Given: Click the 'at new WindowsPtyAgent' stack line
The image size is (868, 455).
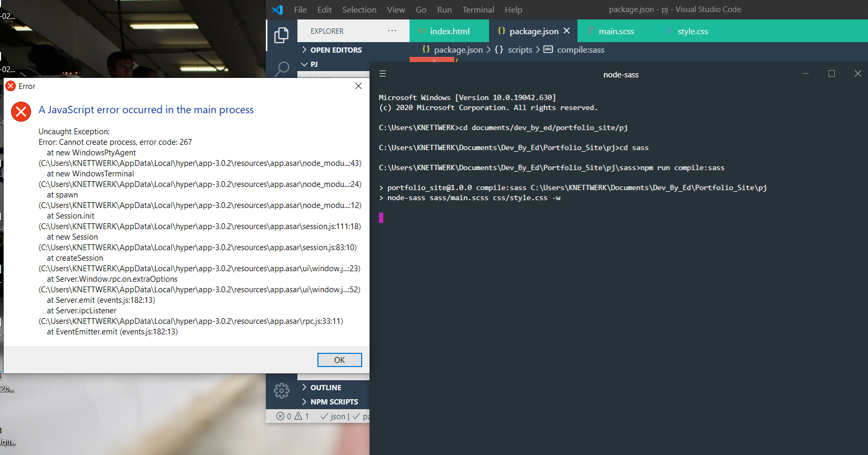Looking at the screenshot, I should [x=91, y=153].
